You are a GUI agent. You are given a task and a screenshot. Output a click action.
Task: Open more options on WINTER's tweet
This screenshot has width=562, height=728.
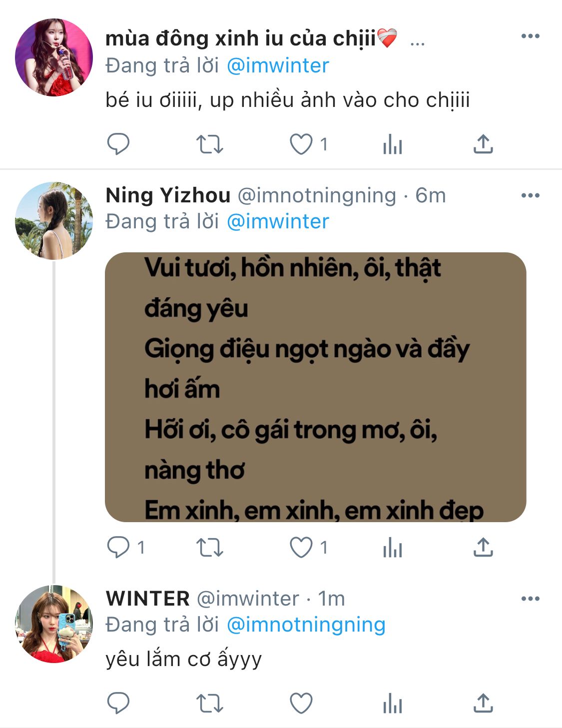coord(530,599)
